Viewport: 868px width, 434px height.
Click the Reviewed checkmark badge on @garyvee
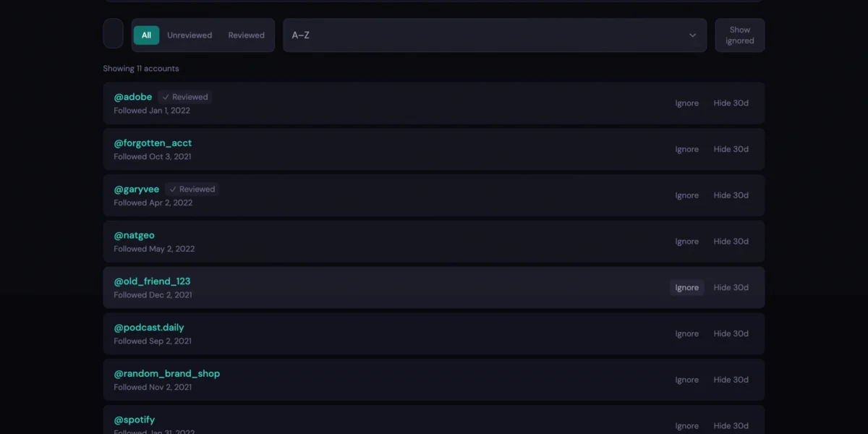(x=192, y=190)
